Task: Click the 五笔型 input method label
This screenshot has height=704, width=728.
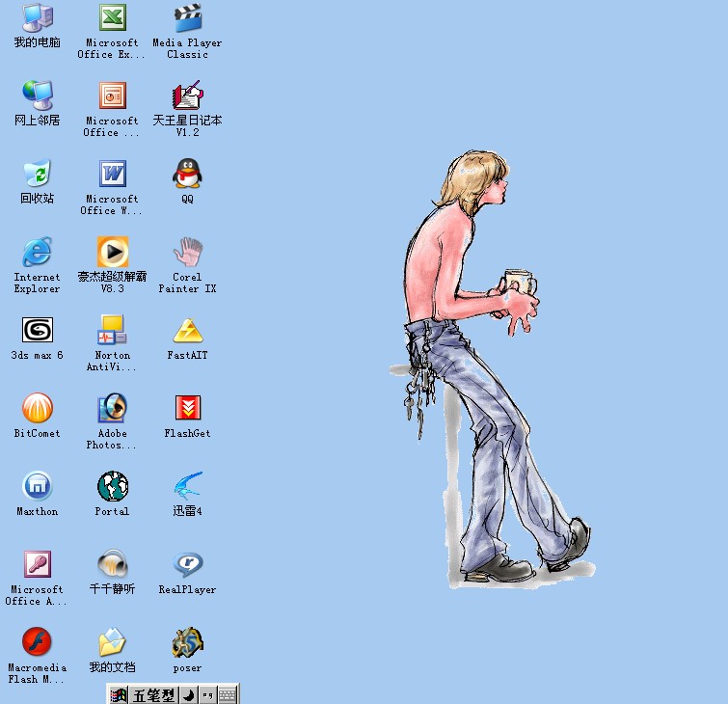Action: pyautogui.click(x=153, y=695)
